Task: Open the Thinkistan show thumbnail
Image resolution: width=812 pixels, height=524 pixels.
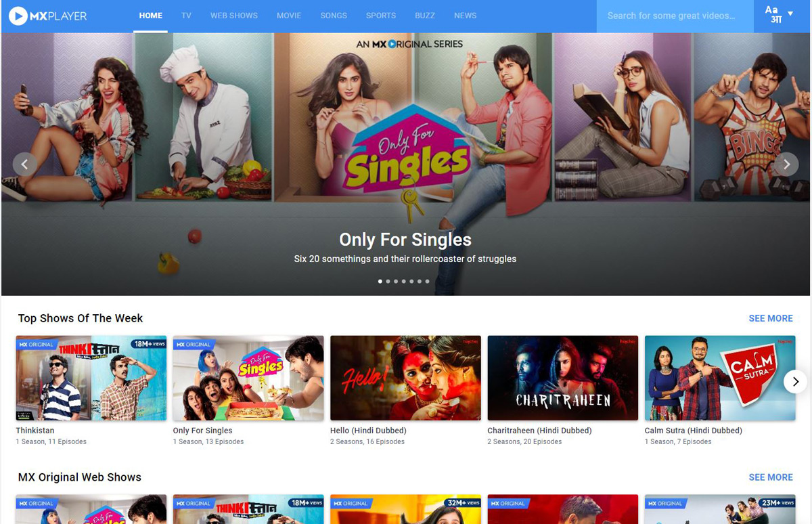Action: (91, 378)
